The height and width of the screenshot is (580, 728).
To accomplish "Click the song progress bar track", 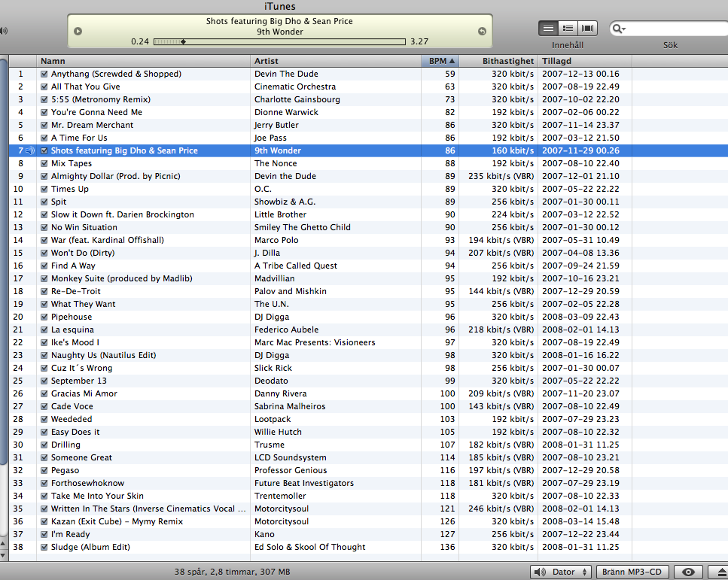I will 279,42.
